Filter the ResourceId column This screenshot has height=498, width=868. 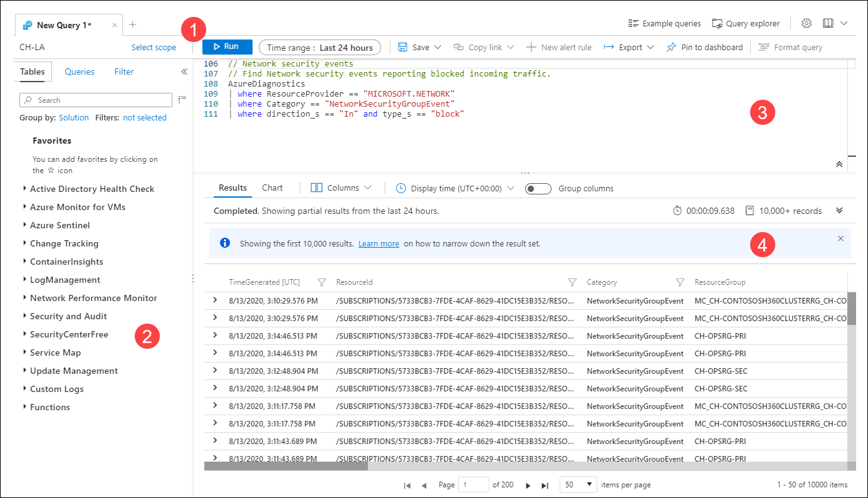tap(572, 282)
